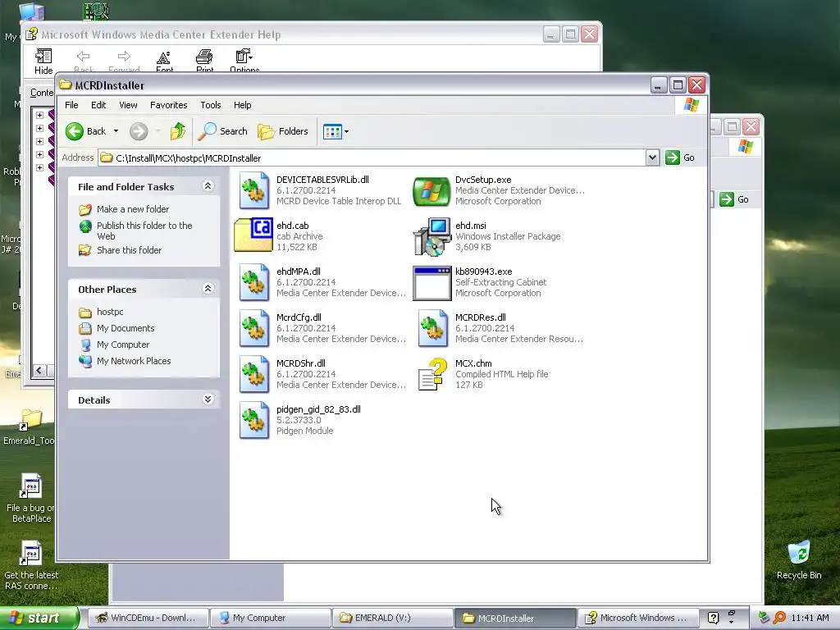Go up one folder level
This screenshot has width=840, height=630.
click(178, 131)
